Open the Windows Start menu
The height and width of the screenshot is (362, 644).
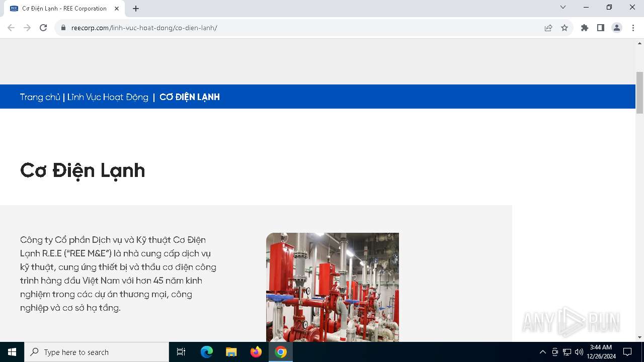click(12, 352)
